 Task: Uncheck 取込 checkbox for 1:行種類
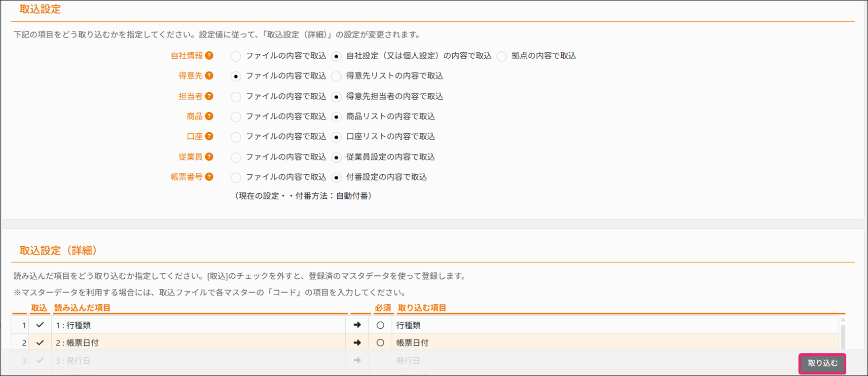coord(40,325)
